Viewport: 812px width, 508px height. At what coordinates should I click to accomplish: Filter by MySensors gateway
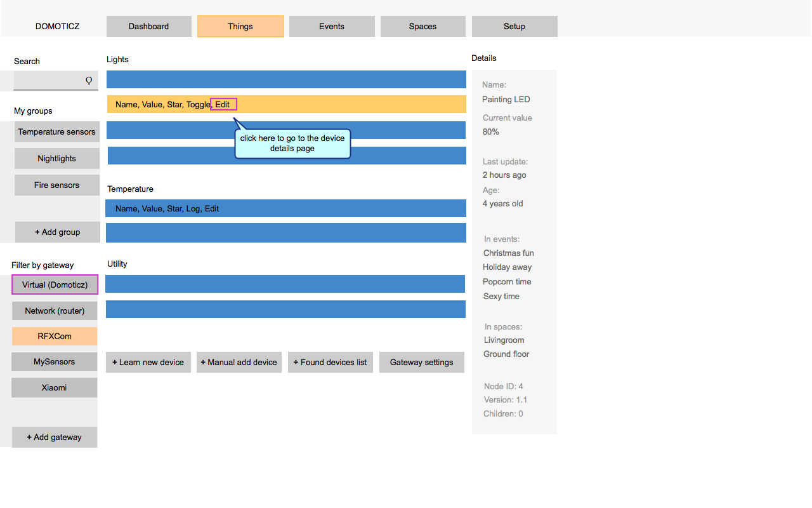click(x=55, y=362)
